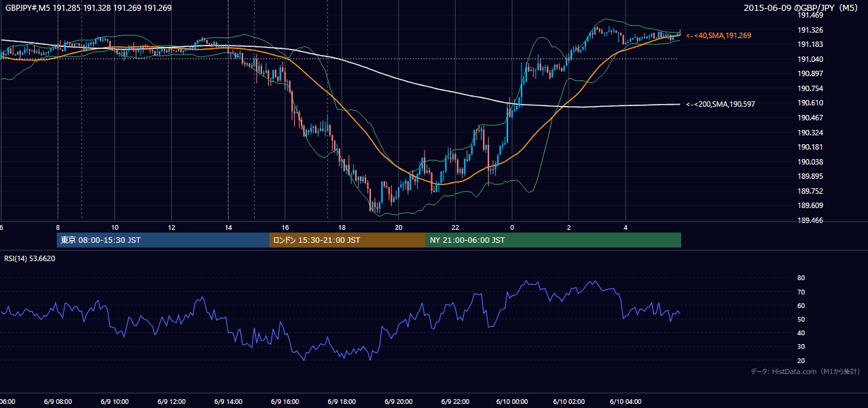Click price axis value 189.466
Image resolution: width=868 pixels, height=408 pixels.
pos(810,220)
